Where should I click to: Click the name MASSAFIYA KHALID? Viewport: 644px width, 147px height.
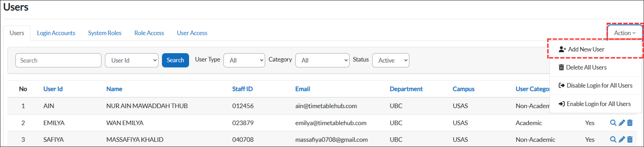pyautogui.click(x=135, y=139)
